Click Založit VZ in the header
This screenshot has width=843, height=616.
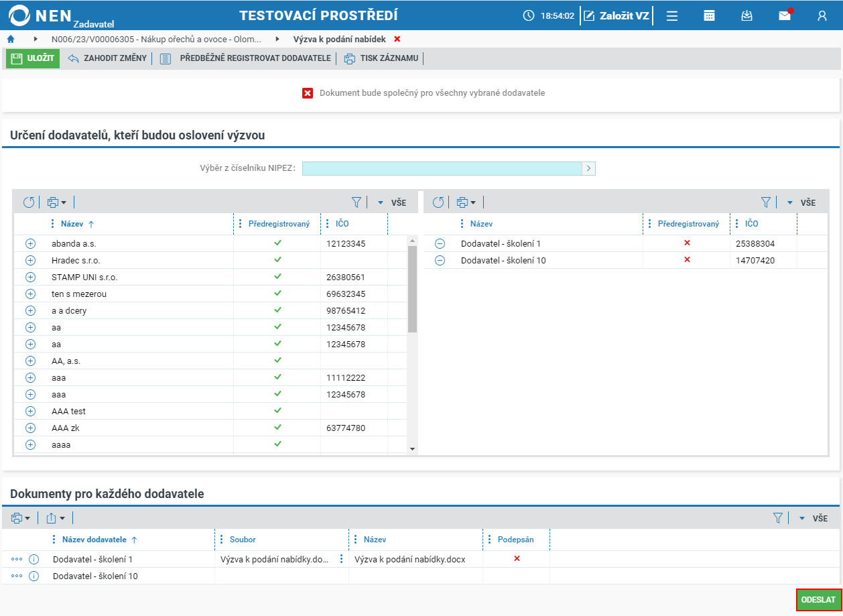[x=617, y=15]
